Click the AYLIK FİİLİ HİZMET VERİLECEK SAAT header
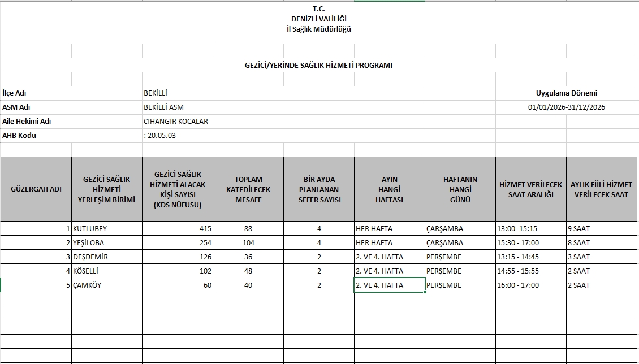639x364 pixels. coord(601,189)
